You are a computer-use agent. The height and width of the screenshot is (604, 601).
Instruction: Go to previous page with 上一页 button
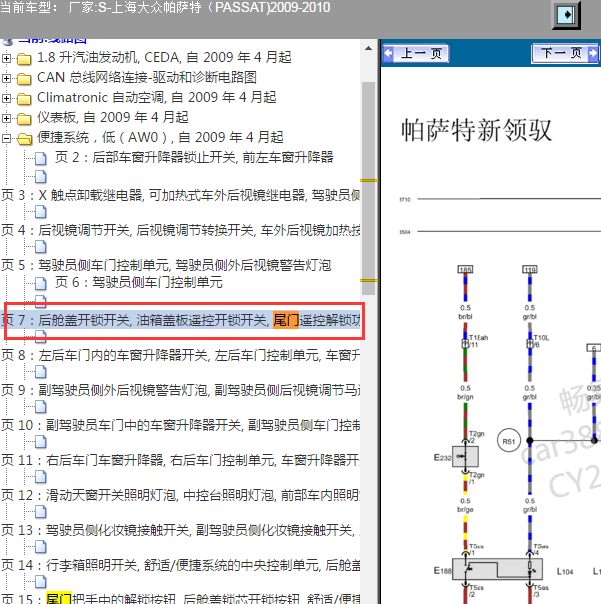click(416, 53)
